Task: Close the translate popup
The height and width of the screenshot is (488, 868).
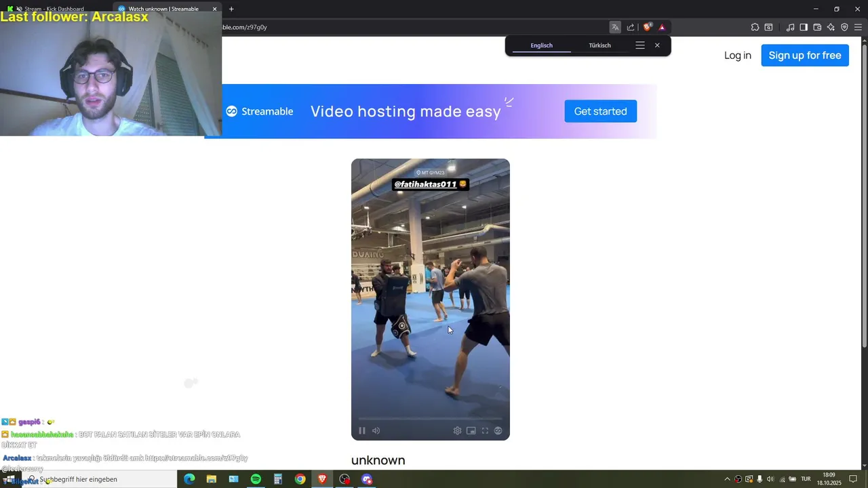Action: (657, 45)
